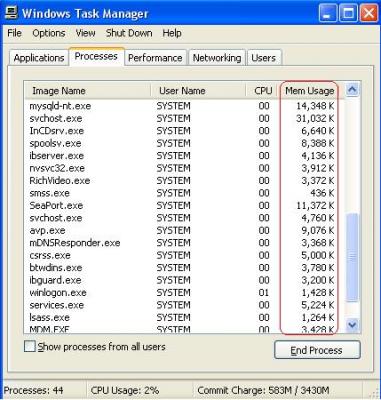Click the CPU Usage: 2% status entry
This screenshot has height=400, width=381.
125,390
